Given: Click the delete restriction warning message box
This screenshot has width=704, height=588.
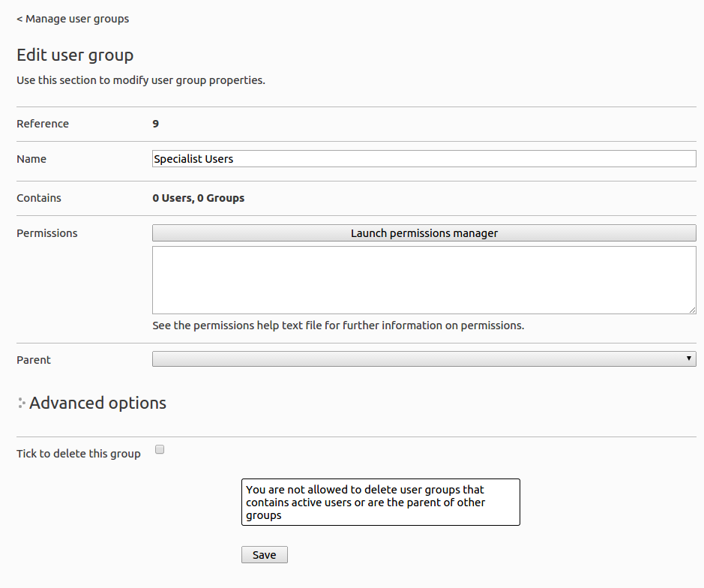Looking at the screenshot, I should (x=381, y=502).
